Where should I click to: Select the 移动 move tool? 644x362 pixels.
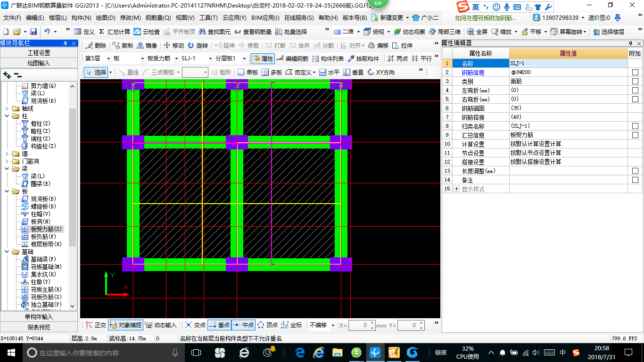point(173,46)
